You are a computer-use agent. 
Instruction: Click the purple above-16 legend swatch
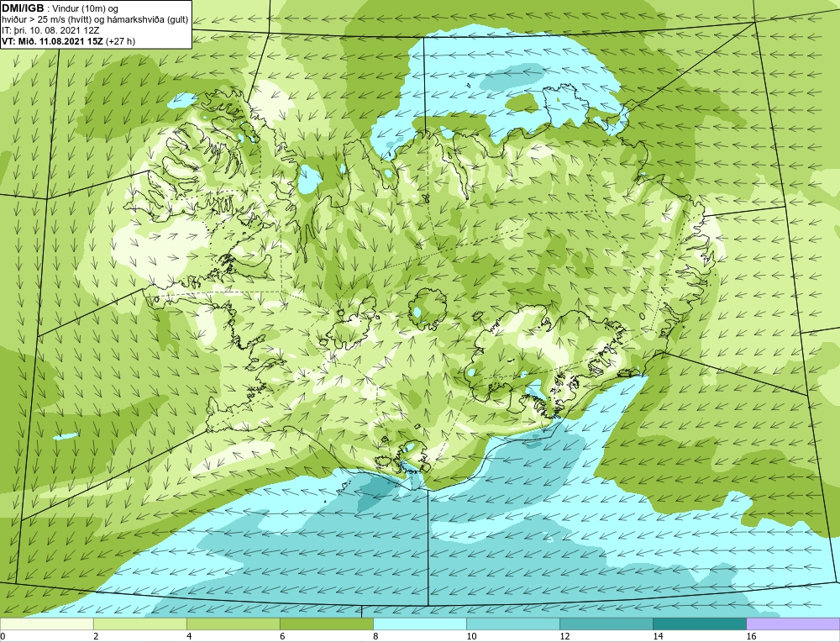[x=793, y=624]
